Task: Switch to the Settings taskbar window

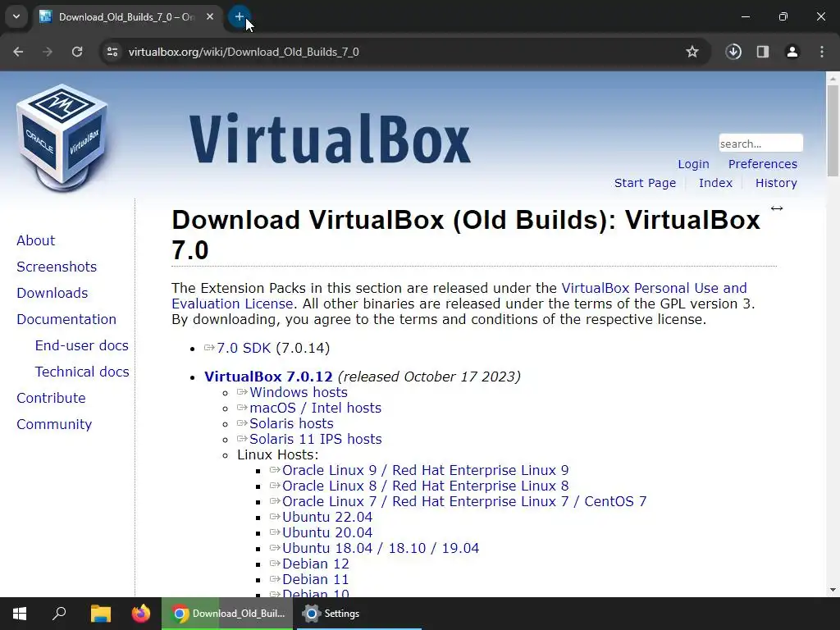Action: pyautogui.click(x=359, y=614)
